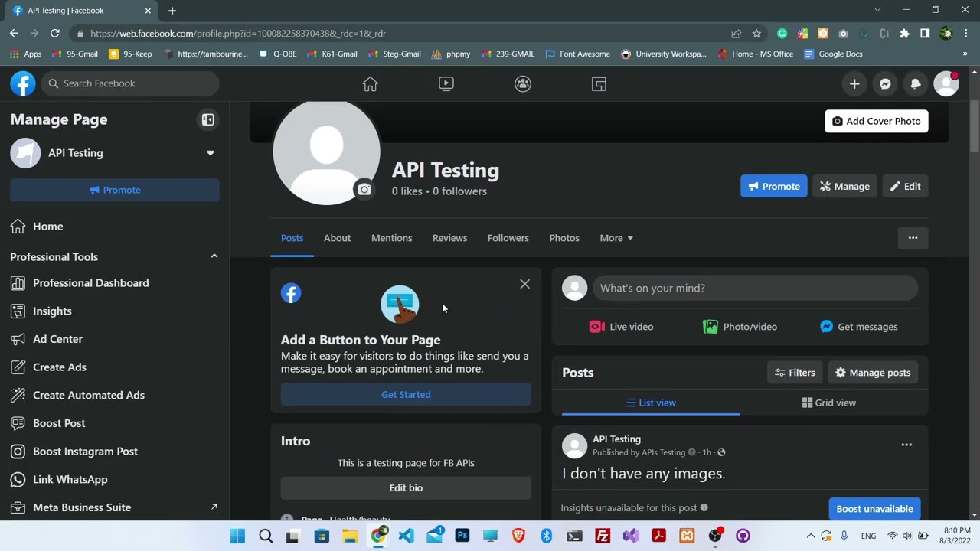This screenshot has height=551, width=980.
Task: Dismiss the Add a Button card
Action: (524, 284)
